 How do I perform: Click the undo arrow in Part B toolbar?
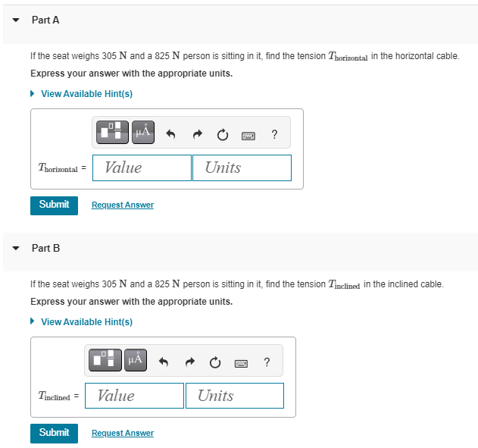tap(164, 362)
